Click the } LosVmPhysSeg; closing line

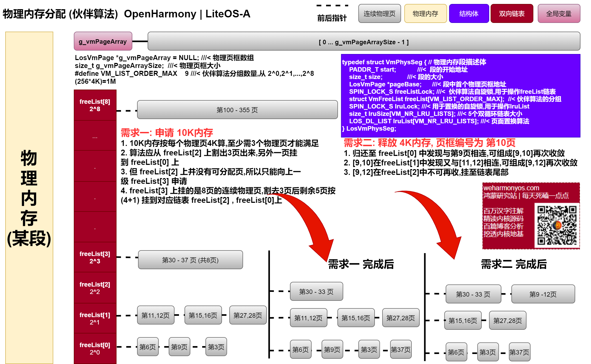coord(369,128)
